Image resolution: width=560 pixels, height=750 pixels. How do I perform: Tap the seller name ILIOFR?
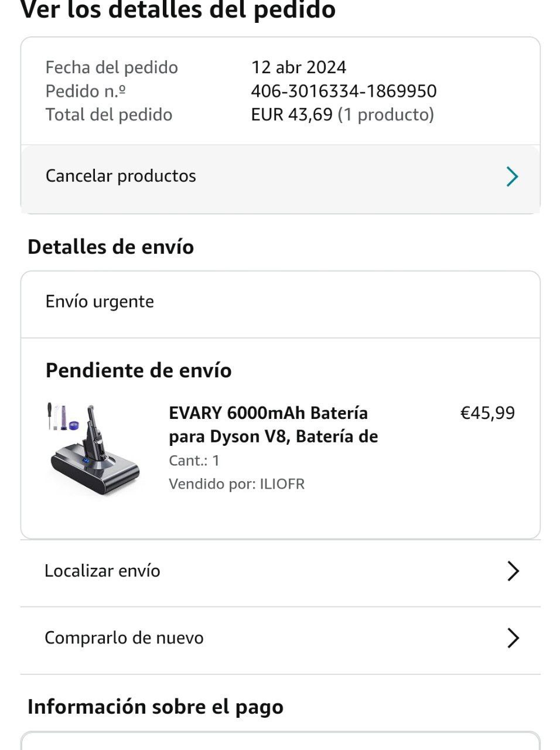(x=282, y=484)
